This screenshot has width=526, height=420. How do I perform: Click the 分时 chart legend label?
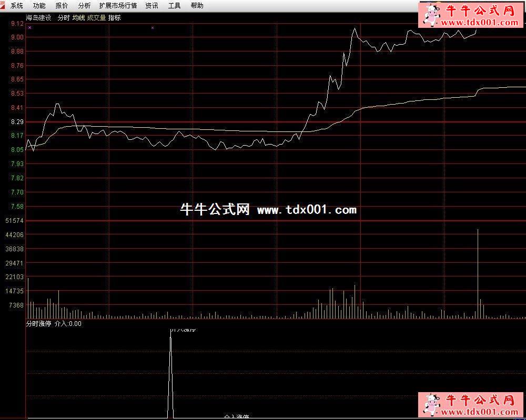[x=64, y=18]
